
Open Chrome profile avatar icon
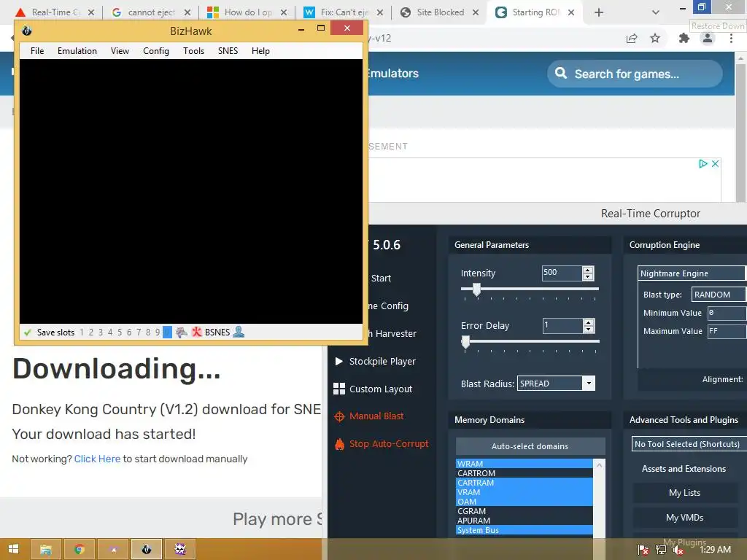[x=708, y=38]
